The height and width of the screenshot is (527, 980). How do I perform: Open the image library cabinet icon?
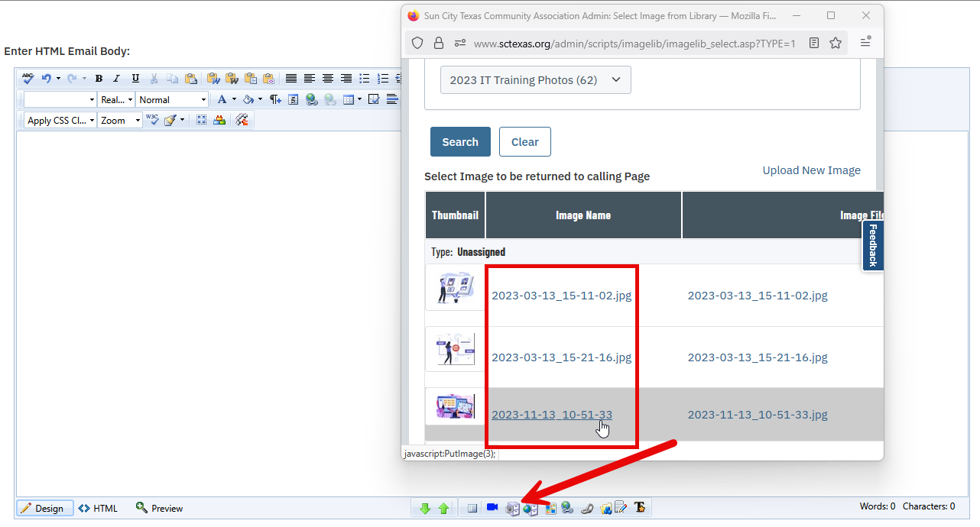pos(512,508)
